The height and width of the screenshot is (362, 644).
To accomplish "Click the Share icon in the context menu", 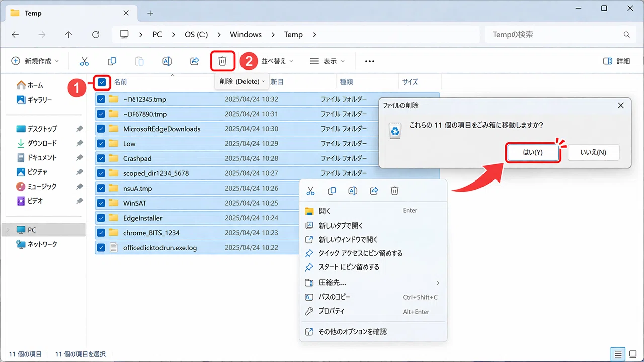I will (374, 191).
